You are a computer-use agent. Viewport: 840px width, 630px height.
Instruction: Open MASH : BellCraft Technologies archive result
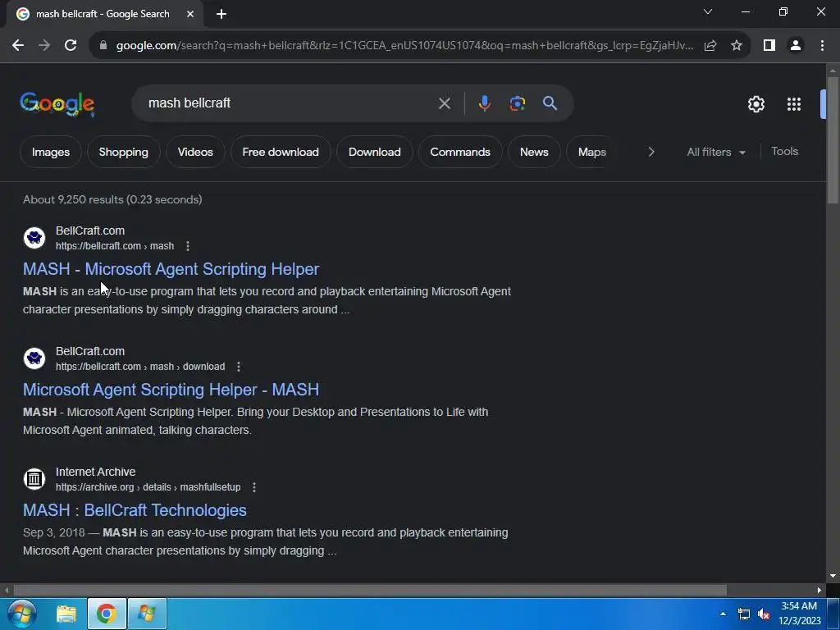pos(135,510)
